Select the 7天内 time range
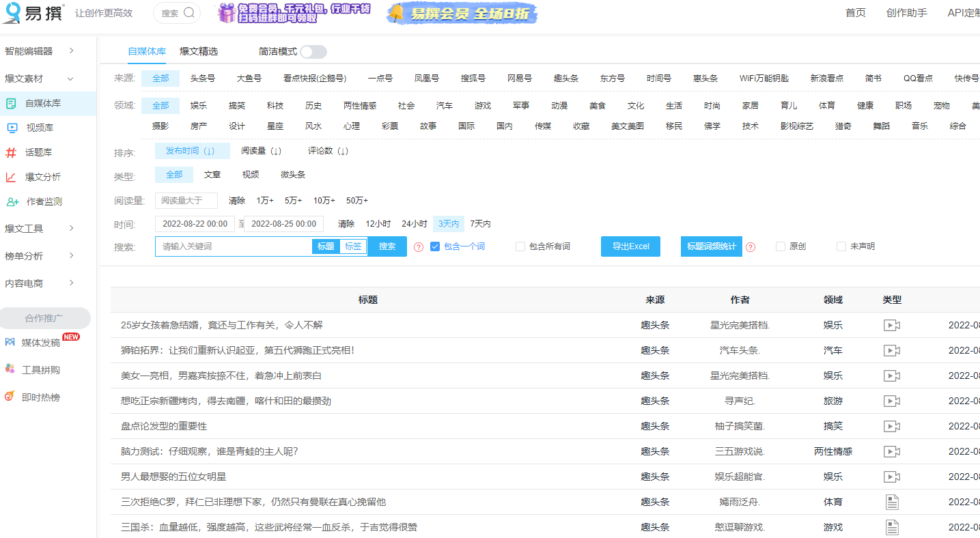This screenshot has height=538, width=980. coord(480,224)
